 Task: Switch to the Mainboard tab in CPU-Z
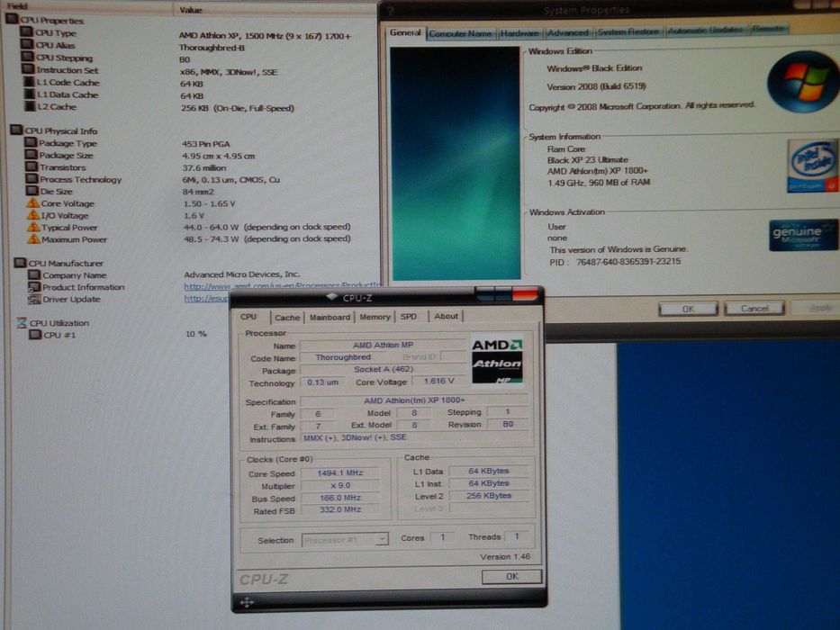tap(330, 317)
